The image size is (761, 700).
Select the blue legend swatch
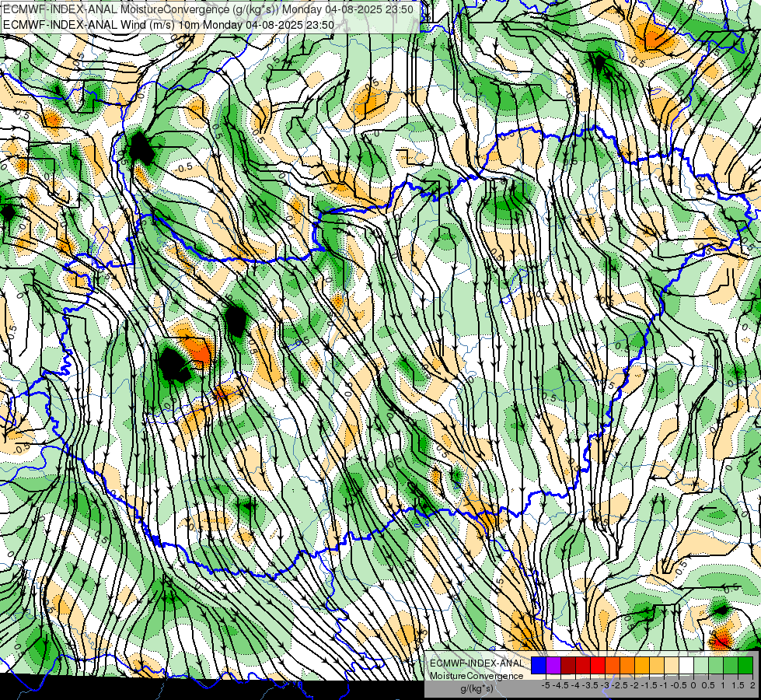(x=539, y=666)
